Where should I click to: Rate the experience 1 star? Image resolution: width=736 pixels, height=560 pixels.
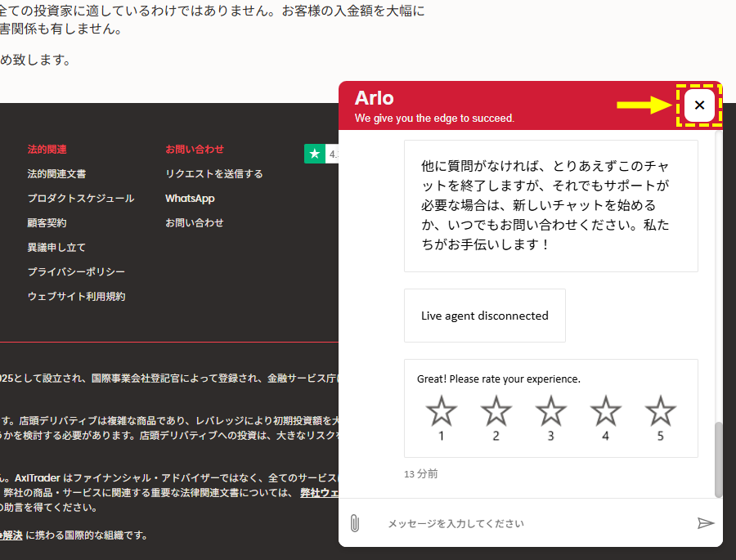442,411
